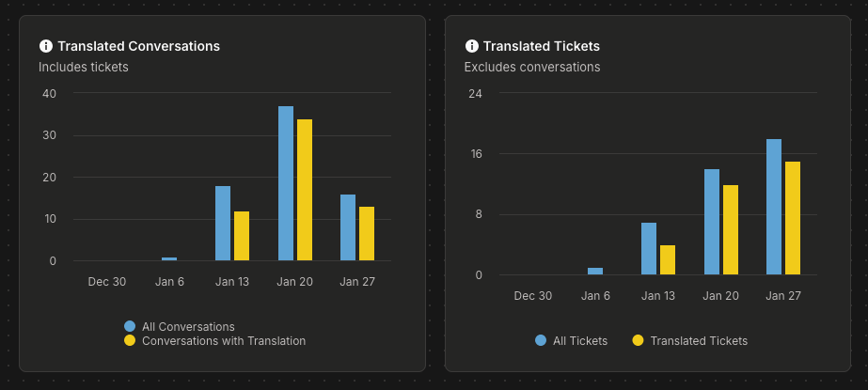This screenshot has height=390, width=868.
Task: Click the Translated Tickets legend label
Action: tap(699, 341)
